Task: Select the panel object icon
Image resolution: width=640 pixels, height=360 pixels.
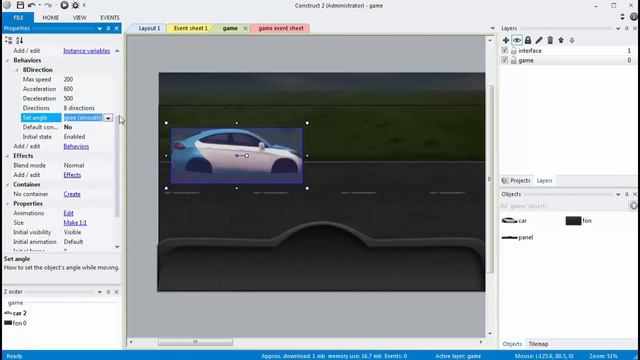Action: tap(509, 237)
